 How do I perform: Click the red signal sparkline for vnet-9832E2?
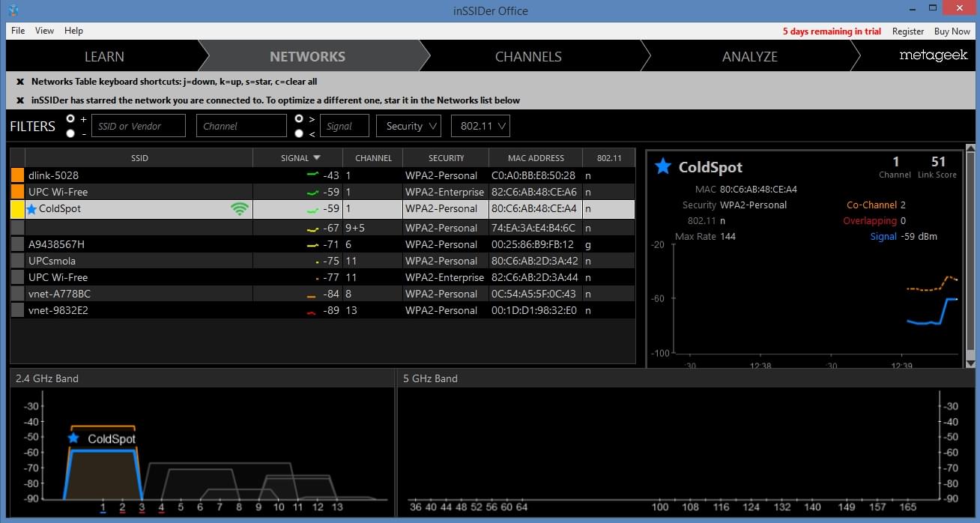coord(311,312)
